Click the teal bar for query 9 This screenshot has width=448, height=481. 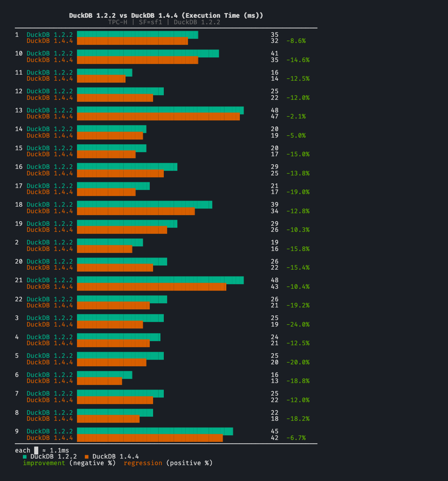click(x=154, y=431)
